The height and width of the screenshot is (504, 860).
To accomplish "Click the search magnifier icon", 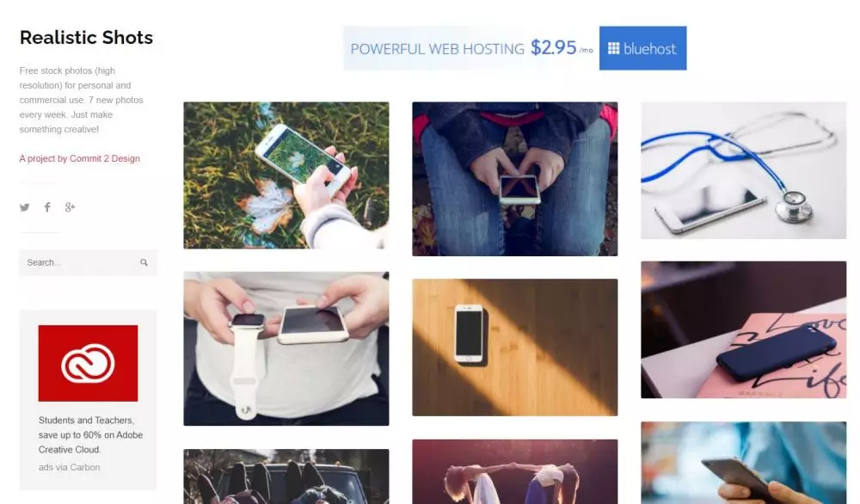I will coord(144,262).
